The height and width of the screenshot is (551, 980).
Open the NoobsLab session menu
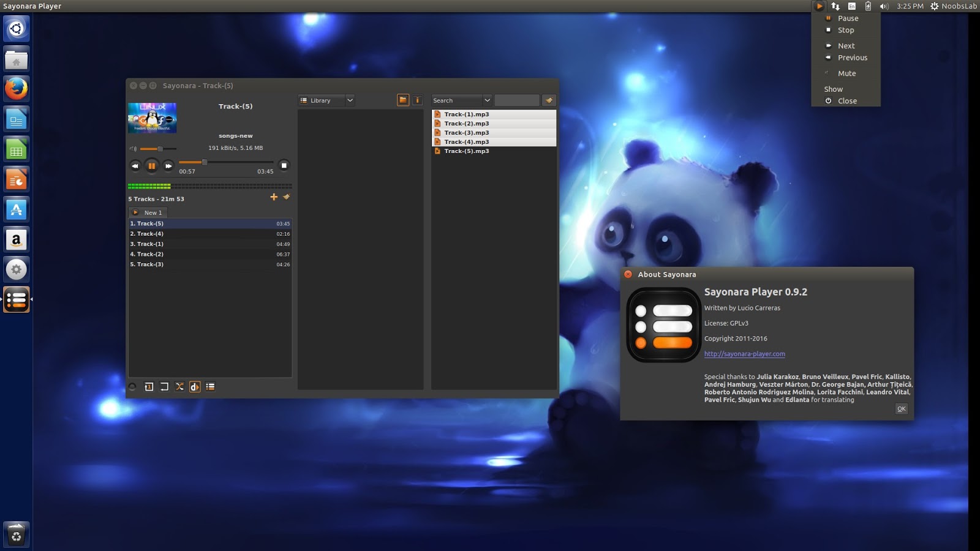[954, 6]
